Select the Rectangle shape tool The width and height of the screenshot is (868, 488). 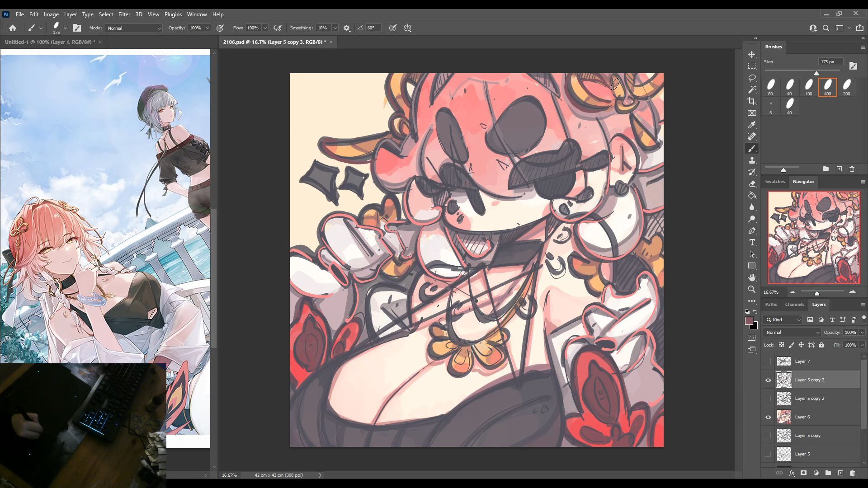[752, 266]
